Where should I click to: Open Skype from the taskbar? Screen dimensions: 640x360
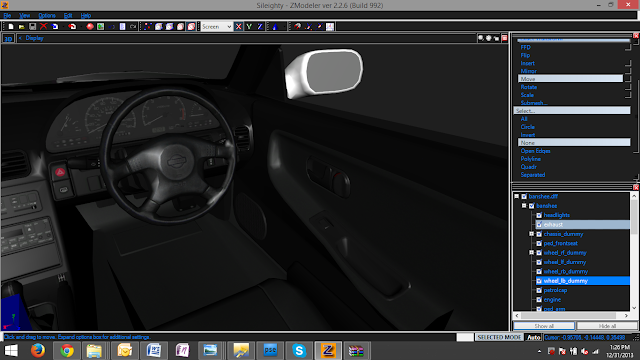pyautogui.click(x=299, y=351)
